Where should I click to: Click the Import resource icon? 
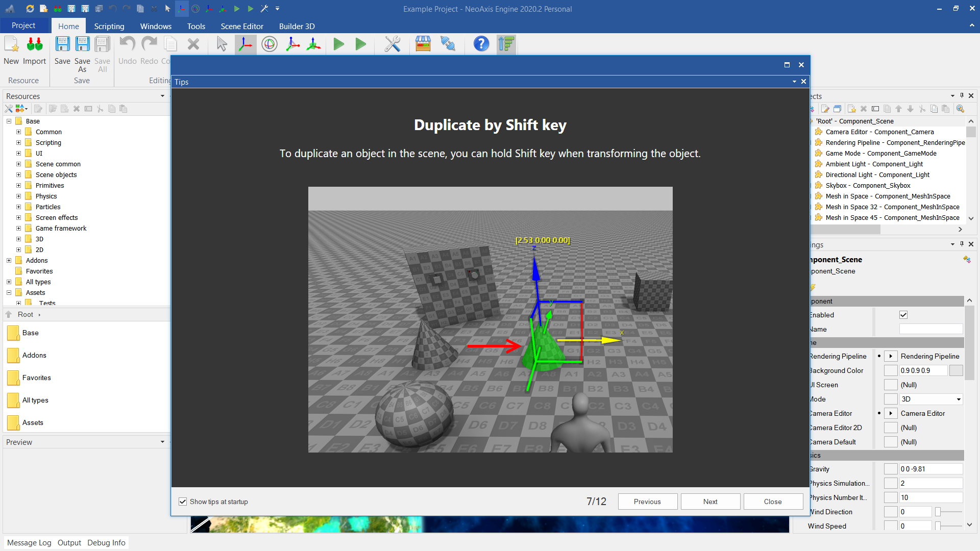[34, 45]
